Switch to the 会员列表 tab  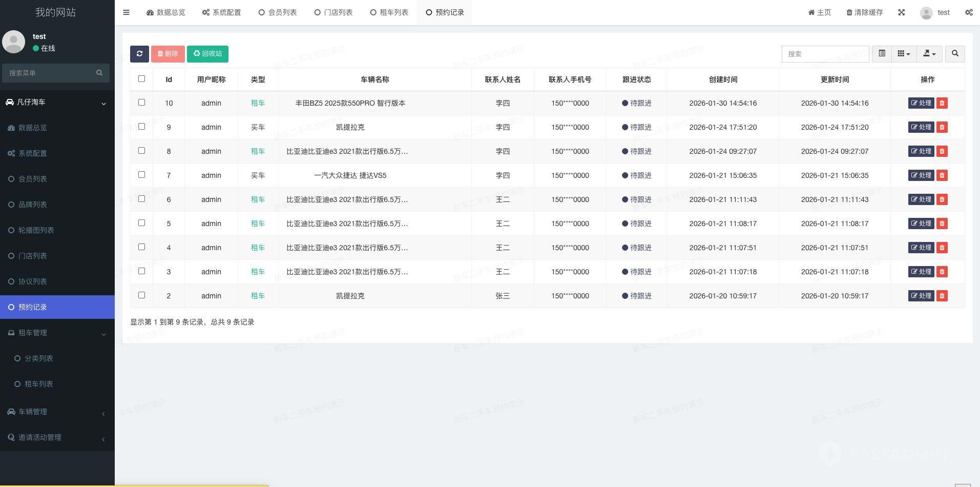(x=278, y=12)
